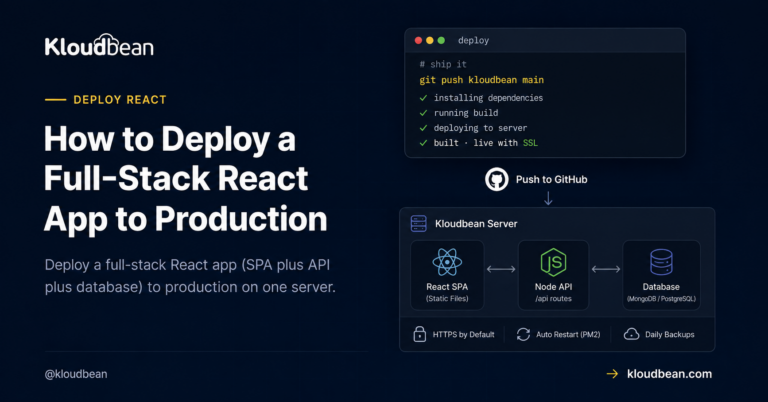The width and height of the screenshot is (768, 402).
Task: Click the How to Deploy headline
Action: [x=186, y=179]
